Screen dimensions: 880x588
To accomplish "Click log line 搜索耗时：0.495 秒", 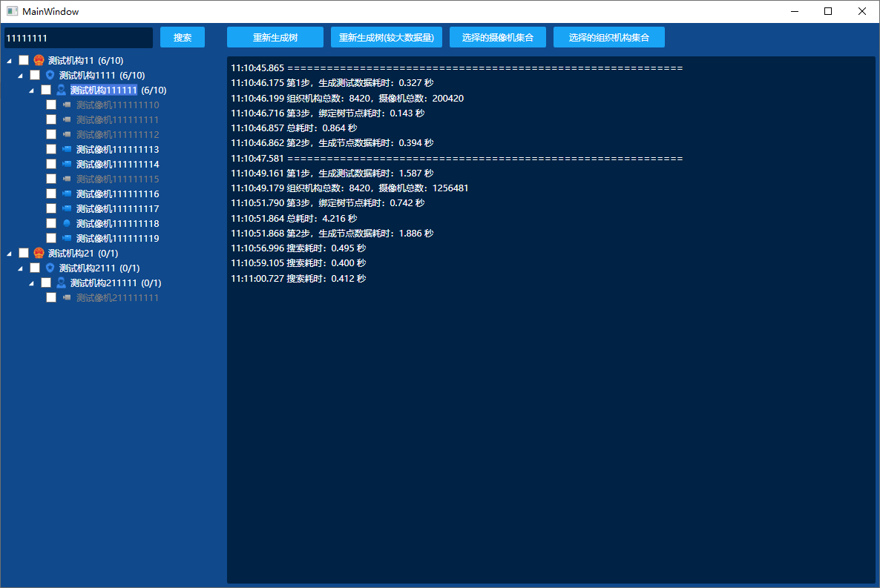I will [x=298, y=248].
